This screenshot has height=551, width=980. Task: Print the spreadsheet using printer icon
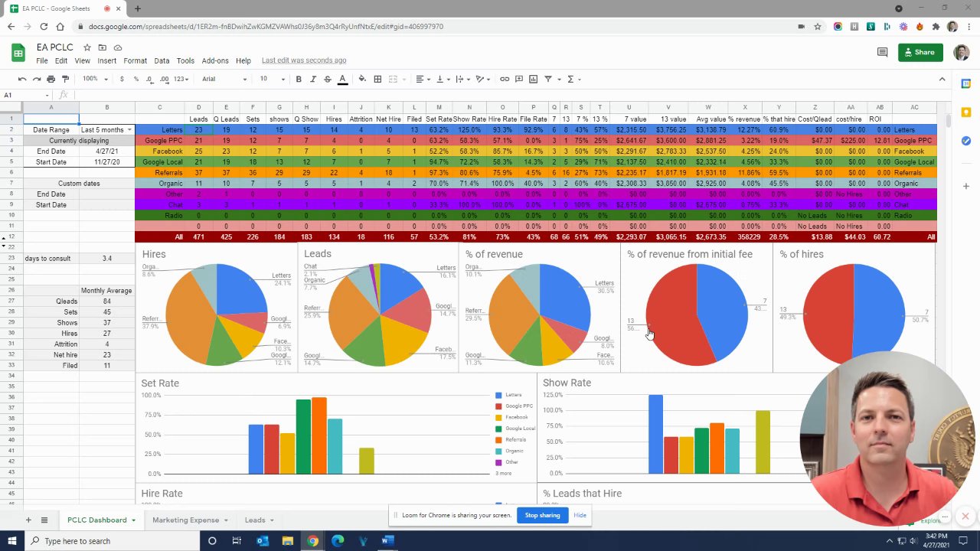pyautogui.click(x=51, y=79)
